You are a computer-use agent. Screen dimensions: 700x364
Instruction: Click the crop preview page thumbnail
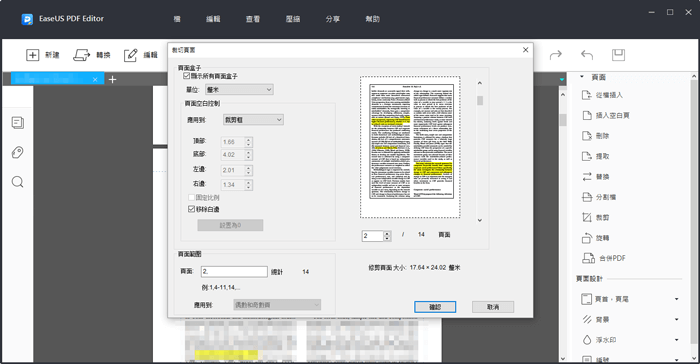(x=410, y=147)
